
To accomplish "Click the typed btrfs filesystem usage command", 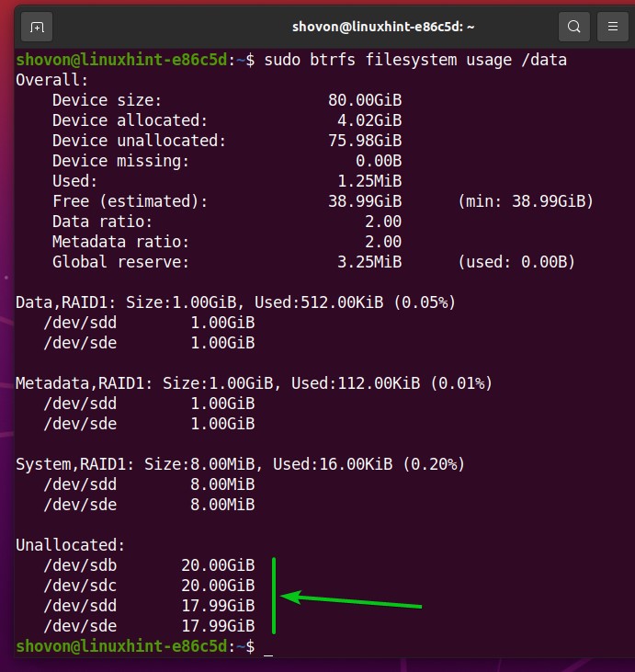I will click(403, 61).
